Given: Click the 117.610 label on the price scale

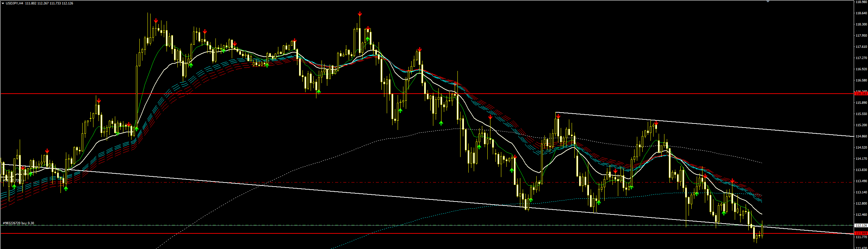Looking at the screenshot, I should (x=861, y=47).
